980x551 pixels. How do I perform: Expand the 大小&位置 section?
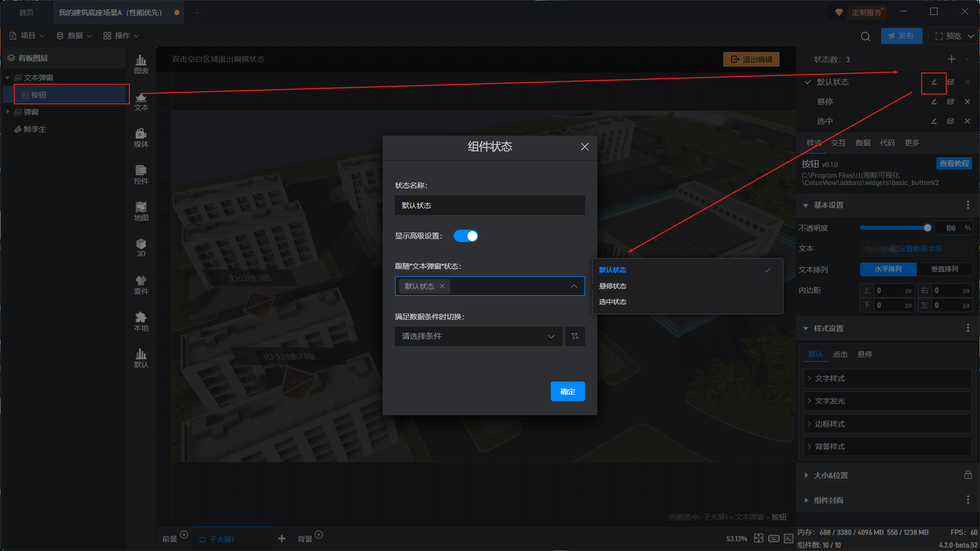tap(831, 475)
